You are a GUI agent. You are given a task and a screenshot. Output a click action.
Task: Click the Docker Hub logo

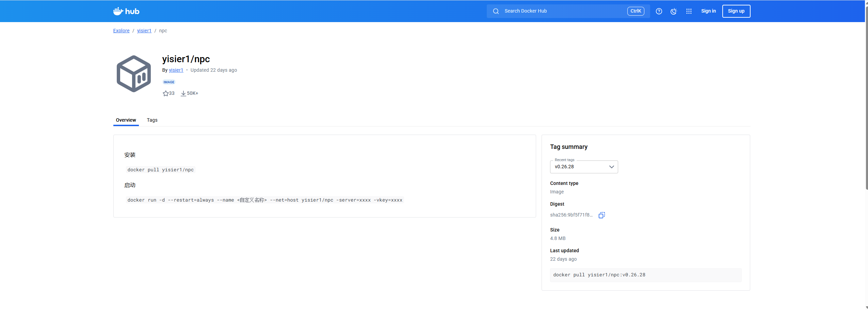(126, 11)
